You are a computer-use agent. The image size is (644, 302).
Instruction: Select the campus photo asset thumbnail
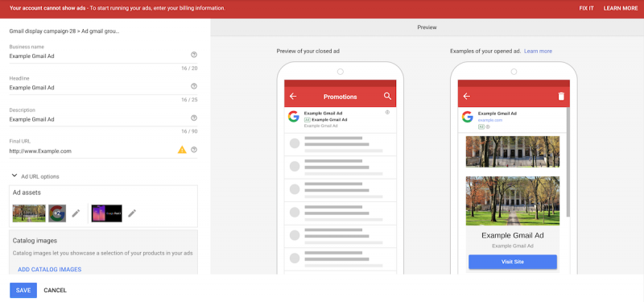(x=29, y=213)
